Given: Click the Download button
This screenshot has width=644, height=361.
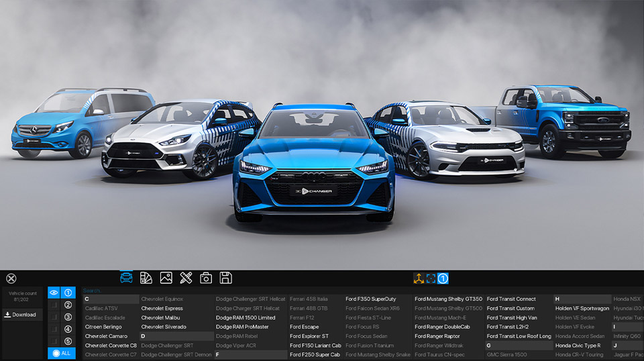Looking at the screenshot, I should pyautogui.click(x=21, y=315).
